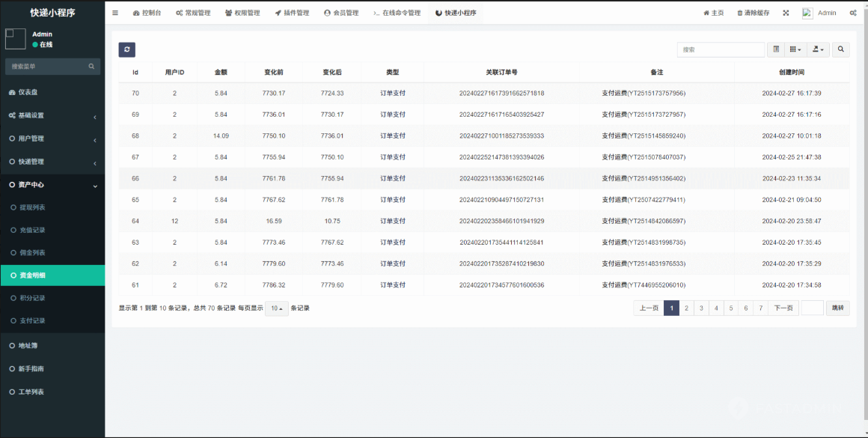Collapse the 资产中心 sidebar section
Viewport: 868px width, 438px height.
point(52,185)
